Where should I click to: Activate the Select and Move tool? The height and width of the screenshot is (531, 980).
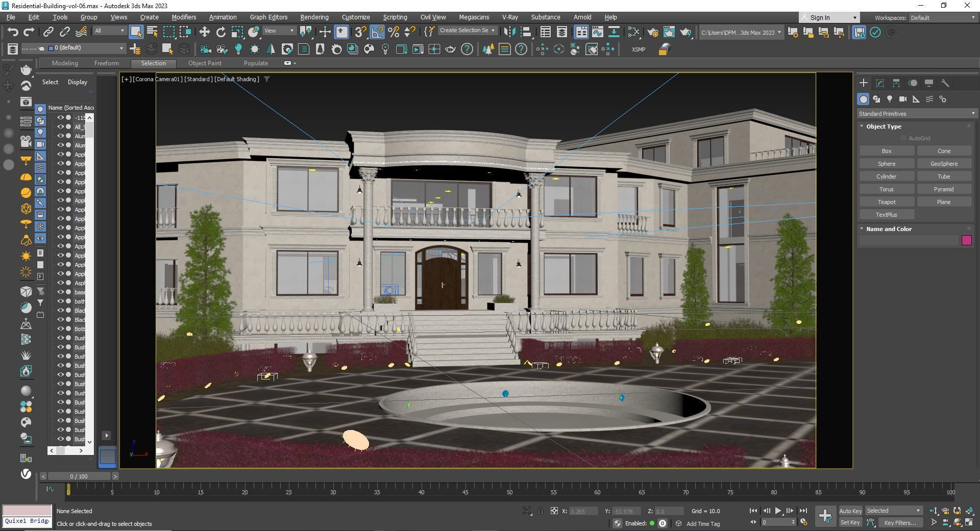click(x=204, y=32)
